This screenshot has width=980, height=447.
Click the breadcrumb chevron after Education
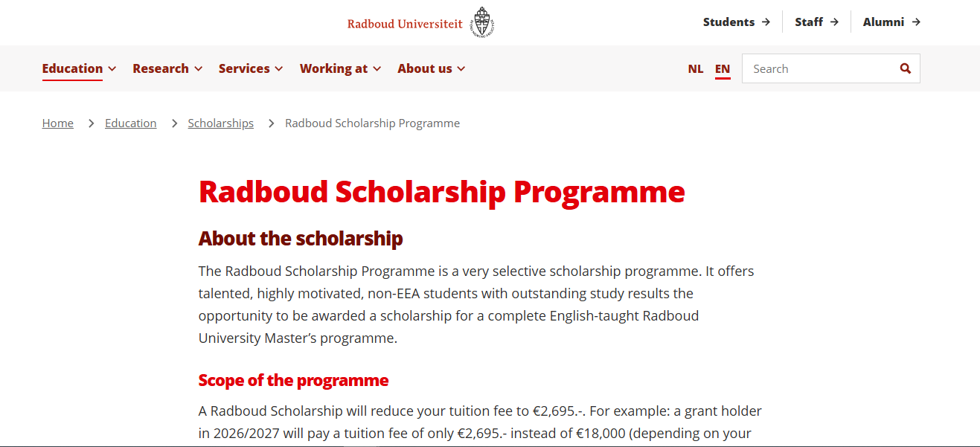click(x=174, y=123)
